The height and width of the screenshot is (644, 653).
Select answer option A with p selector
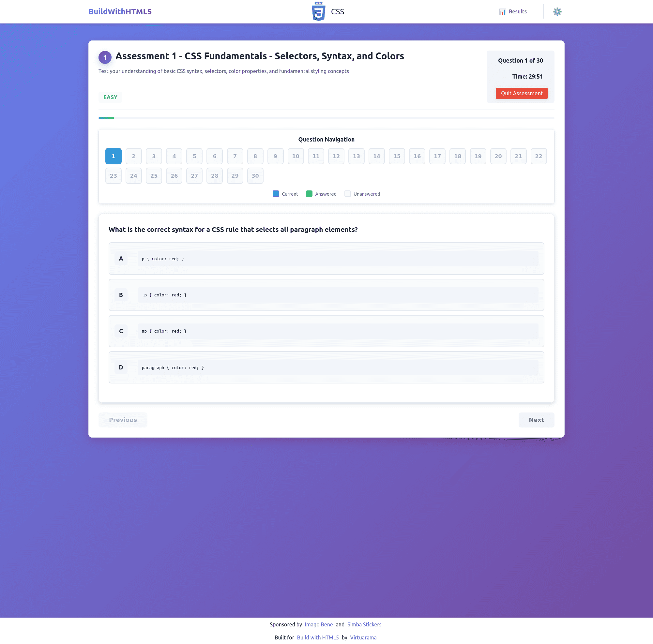326,259
